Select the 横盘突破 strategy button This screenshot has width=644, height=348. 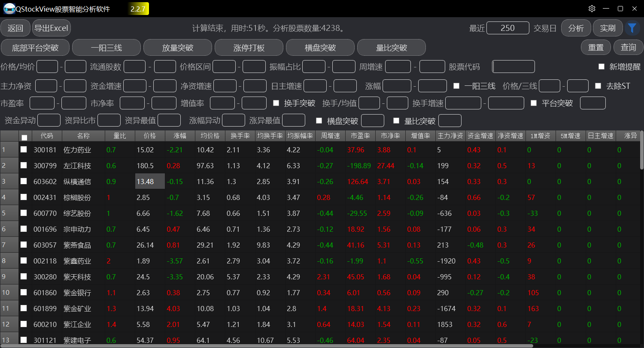[320, 48]
